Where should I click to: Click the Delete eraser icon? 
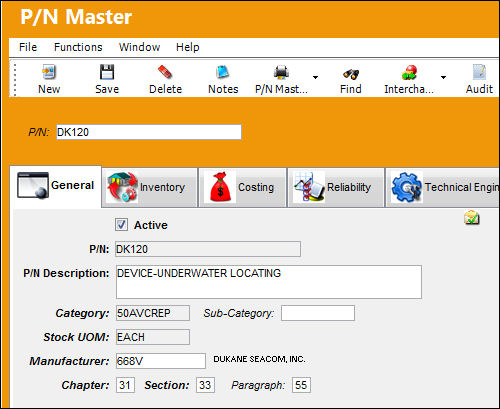(165, 72)
